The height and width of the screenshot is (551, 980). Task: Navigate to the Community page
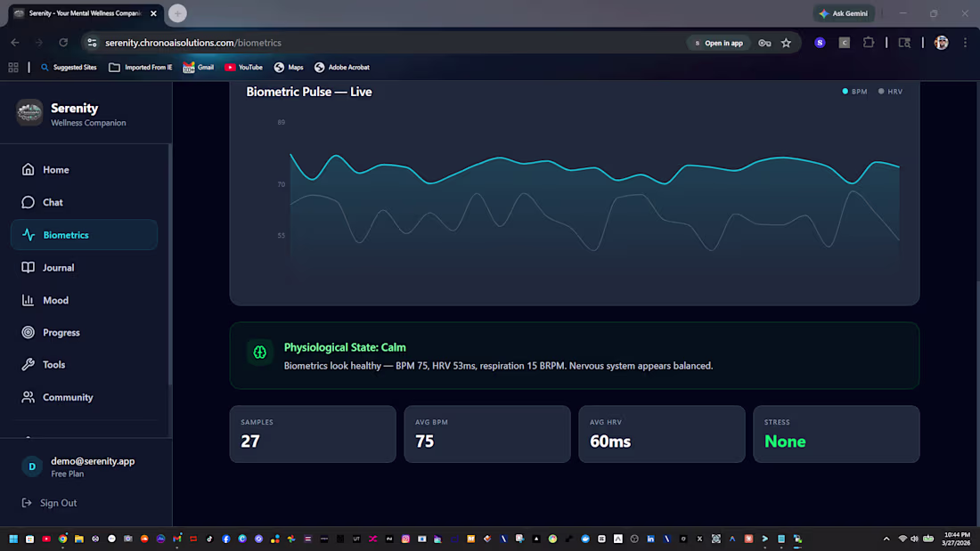coord(84,397)
